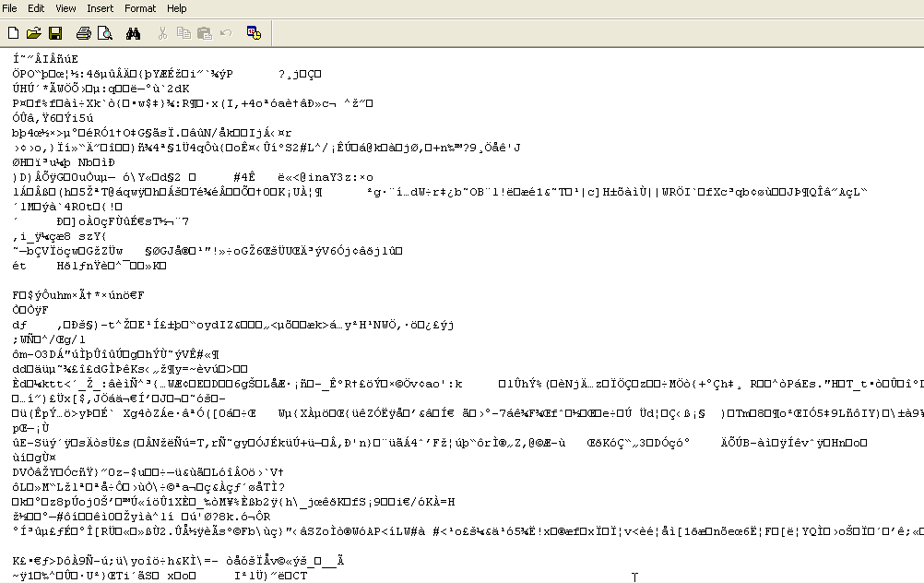Place cursor in the garbled document text area
This screenshot has width=924, height=583.
pyautogui.click(x=462, y=315)
